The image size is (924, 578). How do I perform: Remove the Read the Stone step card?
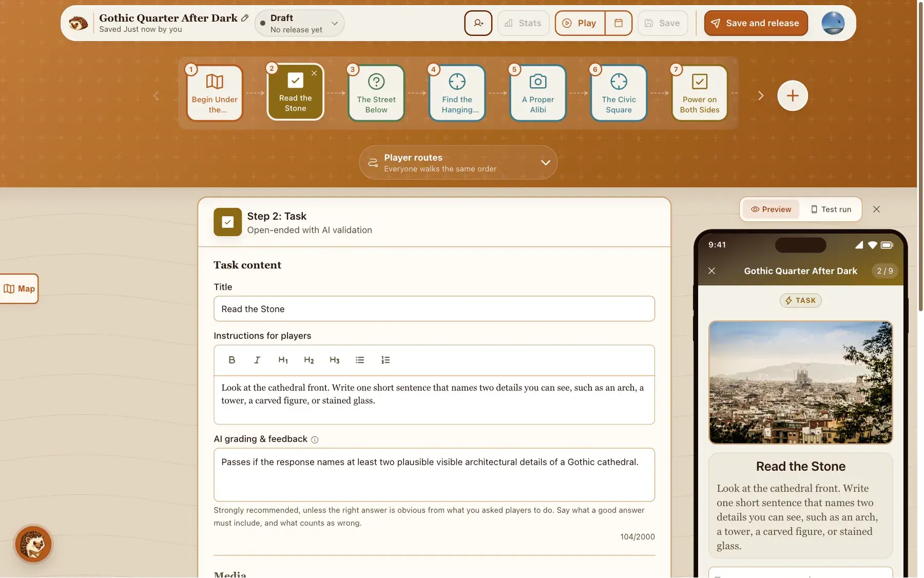[314, 73]
